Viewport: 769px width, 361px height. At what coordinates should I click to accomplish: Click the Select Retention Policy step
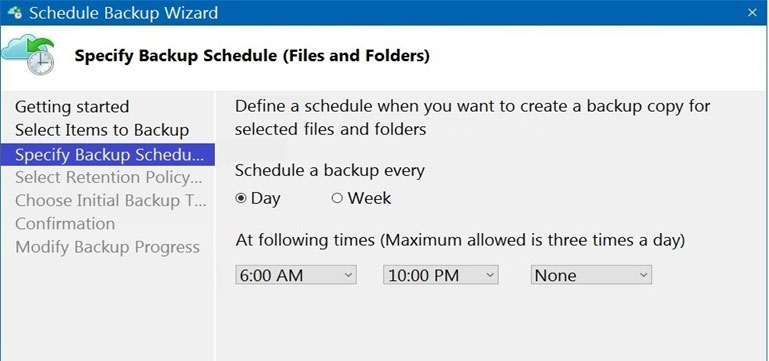click(109, 178)
